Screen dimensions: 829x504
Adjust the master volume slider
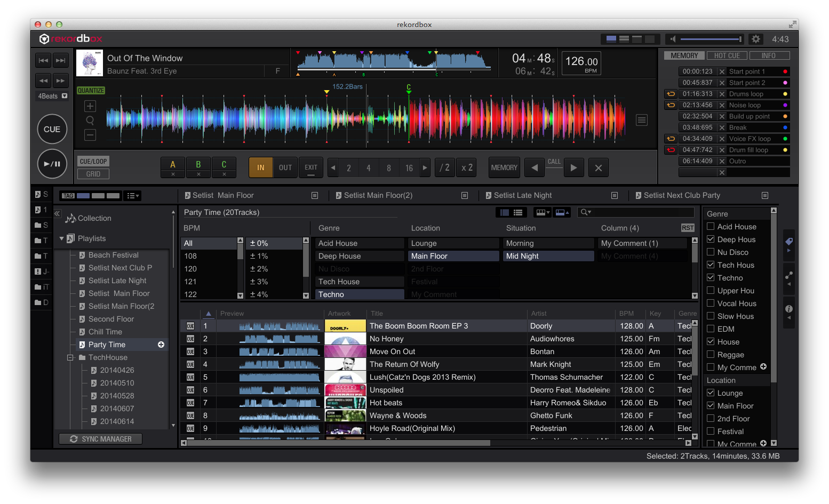[711, 39]
